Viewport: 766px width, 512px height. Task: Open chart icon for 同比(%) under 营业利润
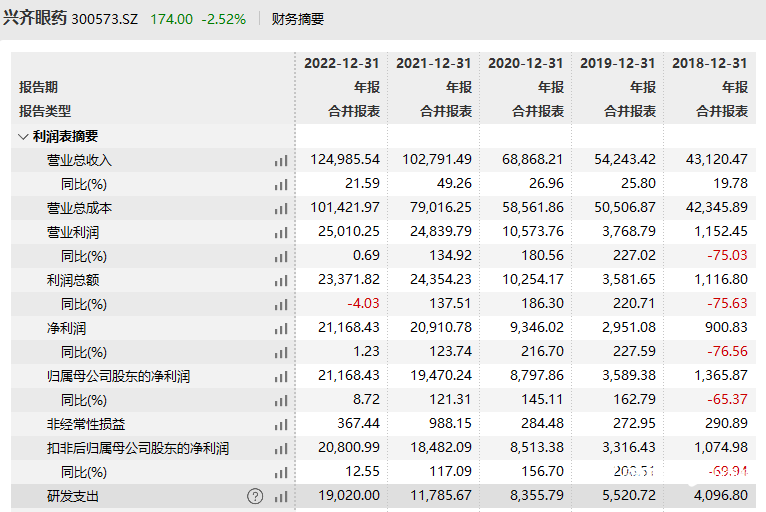pyautogui.click(x=281, y=256)
